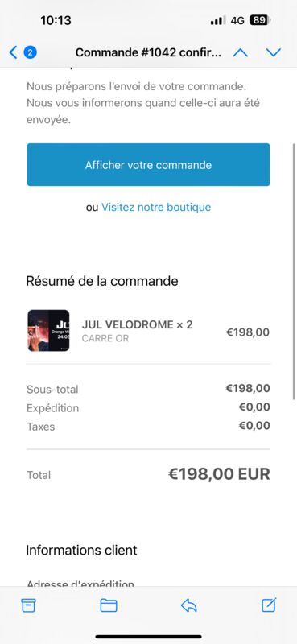Tap the JUL VELODROME product thumbnail
Viewport: 297px width, 644px height.
coord(48,331)
